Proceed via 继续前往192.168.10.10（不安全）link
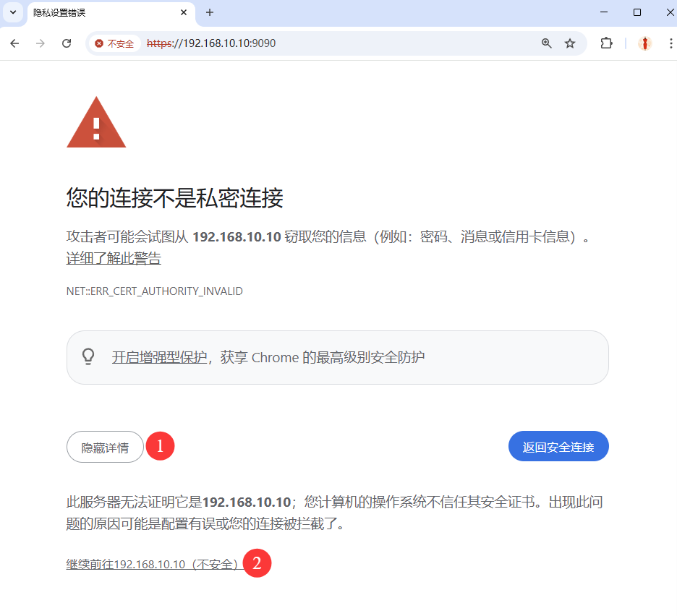Image resolution: width=677 pixels, height=616 pixels. pyautogui.click(x=152, y=564)
